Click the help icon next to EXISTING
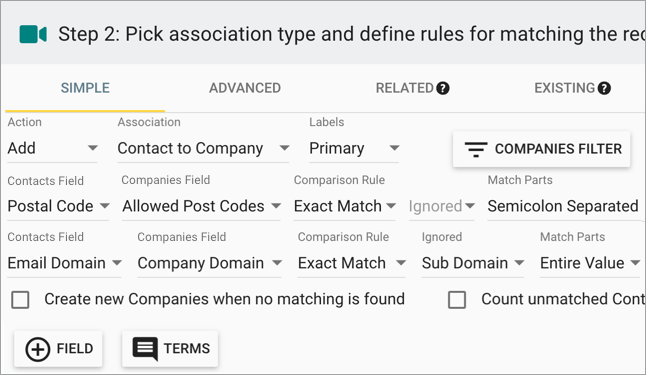Screen dimensions: 646x375 click(x=604, y=88)
